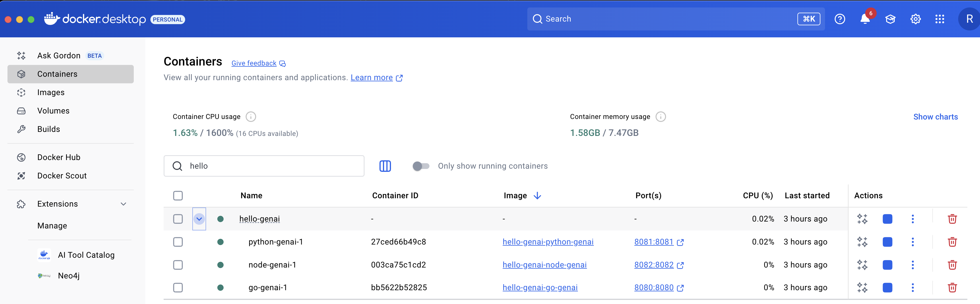The height and width of the screenshot is (304, 980).
Task: Open the apps grid icon in header
Action: click(940, 19)
